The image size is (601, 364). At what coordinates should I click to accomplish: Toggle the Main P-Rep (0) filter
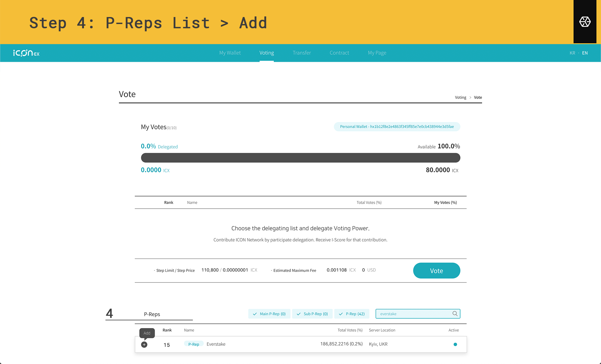click(x=269, y=314)
